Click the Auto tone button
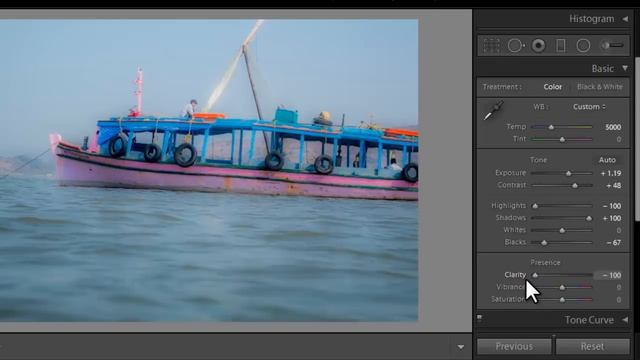The height and width of the screenshot is (360, 640). 607,160
